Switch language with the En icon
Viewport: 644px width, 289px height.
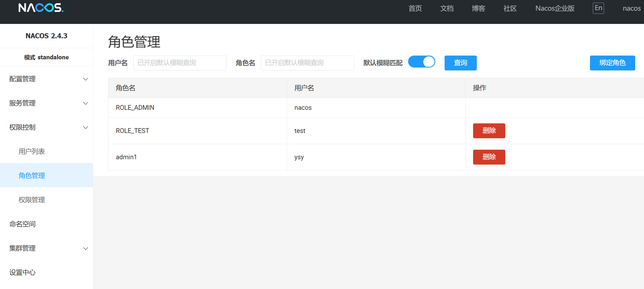(x=598, y=8)
